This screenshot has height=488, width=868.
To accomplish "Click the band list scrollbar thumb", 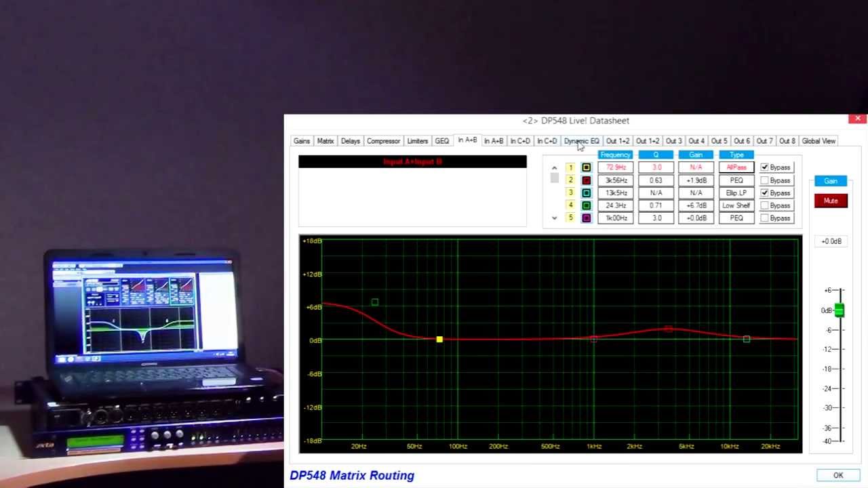I will [x=554, y=178].
